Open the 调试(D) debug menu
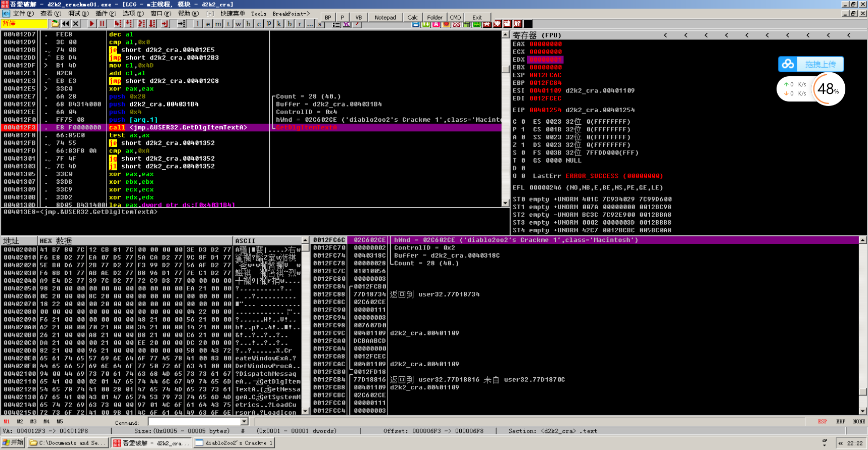 pos(78,14)
